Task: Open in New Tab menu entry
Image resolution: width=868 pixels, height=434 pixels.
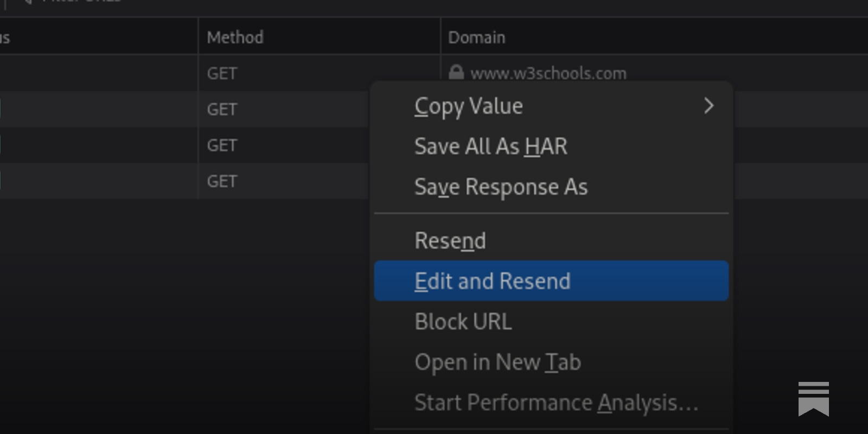Action: pos(551,362)
